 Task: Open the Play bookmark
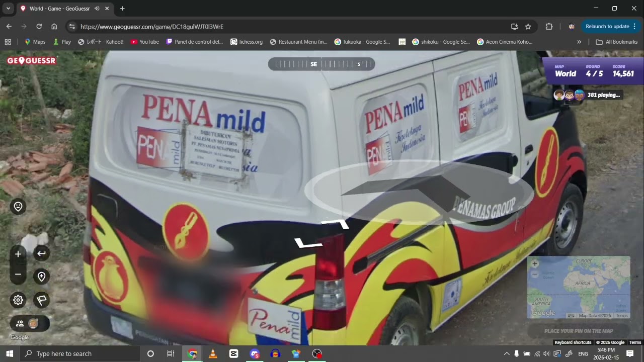click(62, 42)
